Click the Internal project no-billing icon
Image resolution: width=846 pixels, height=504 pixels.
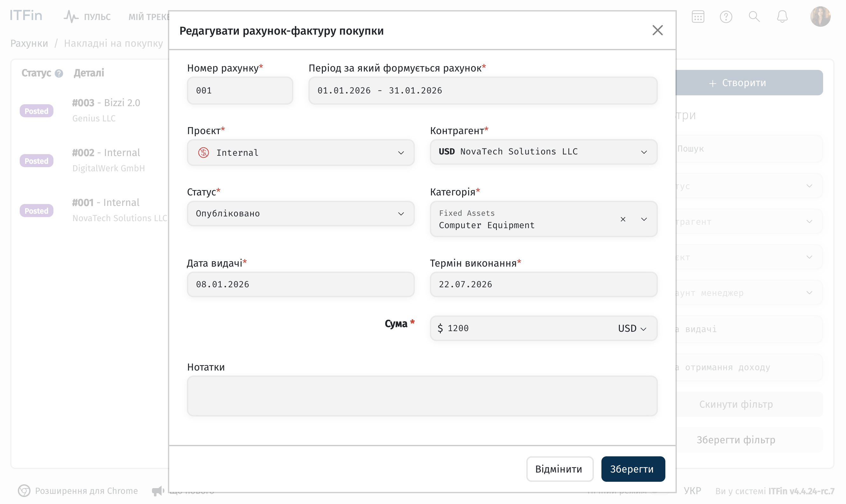click(204, 153)
